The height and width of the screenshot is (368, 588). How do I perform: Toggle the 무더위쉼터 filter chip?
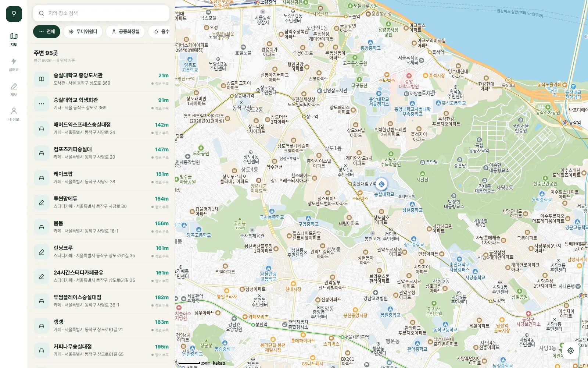83,32
